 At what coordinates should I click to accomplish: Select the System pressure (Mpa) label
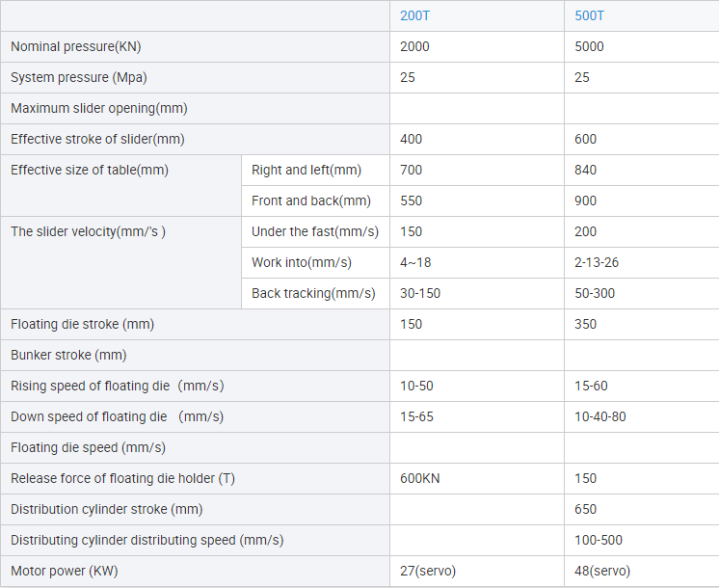tap(79, 78)
